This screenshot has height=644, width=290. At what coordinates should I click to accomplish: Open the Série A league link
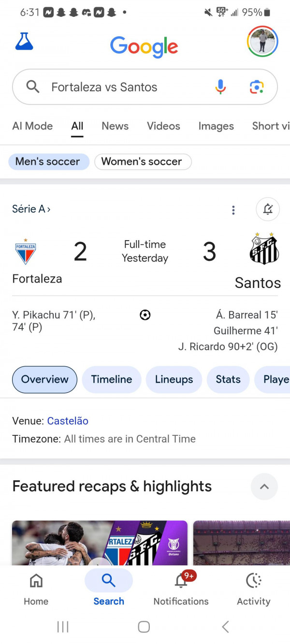[31, 209]
